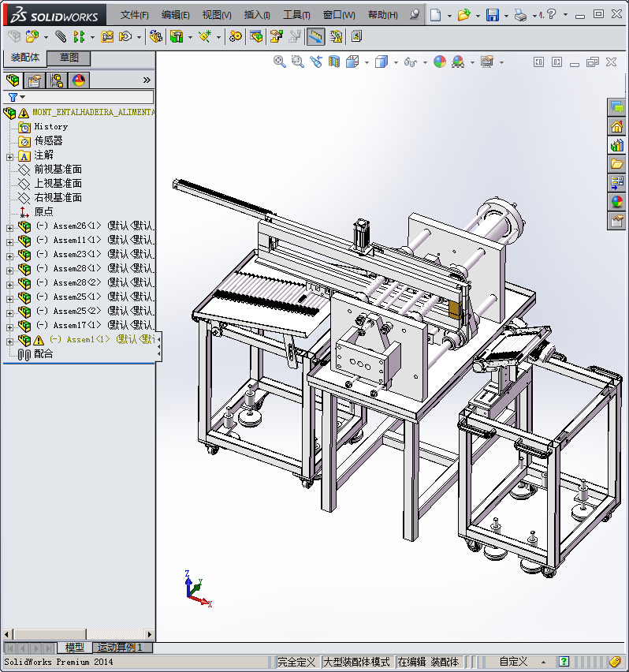Click Zoom to Area icon
The image size is (629, 672).
coord(298,62)
